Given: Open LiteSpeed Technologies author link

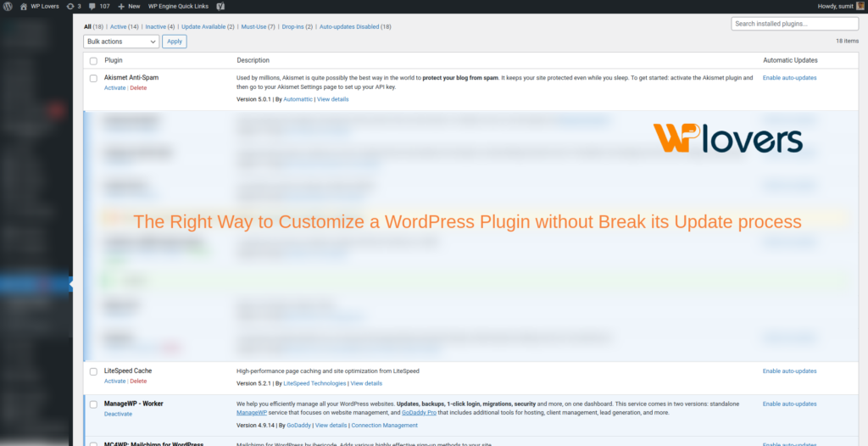Looking at the screenshot, I should pos(314,383).
